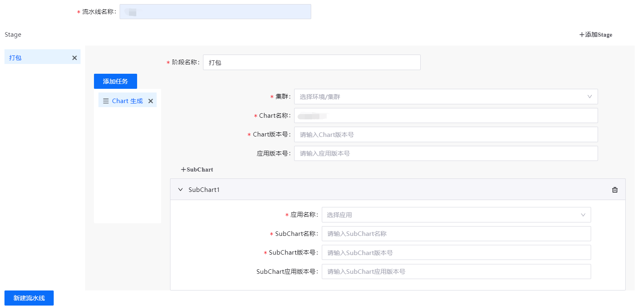The height and width of the screenshot is (308, 644).
Task: Remove the 打包 stage with X icon
Action: click(74, 58)
